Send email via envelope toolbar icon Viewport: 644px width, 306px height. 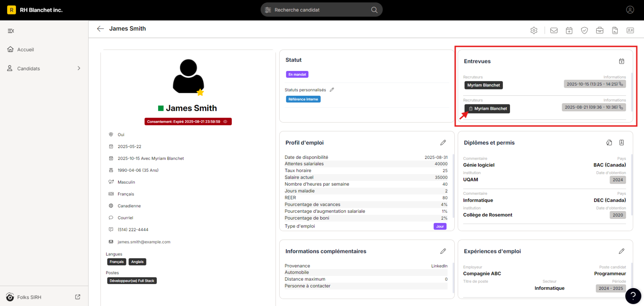pyautogui.click(x=554, y=31)
